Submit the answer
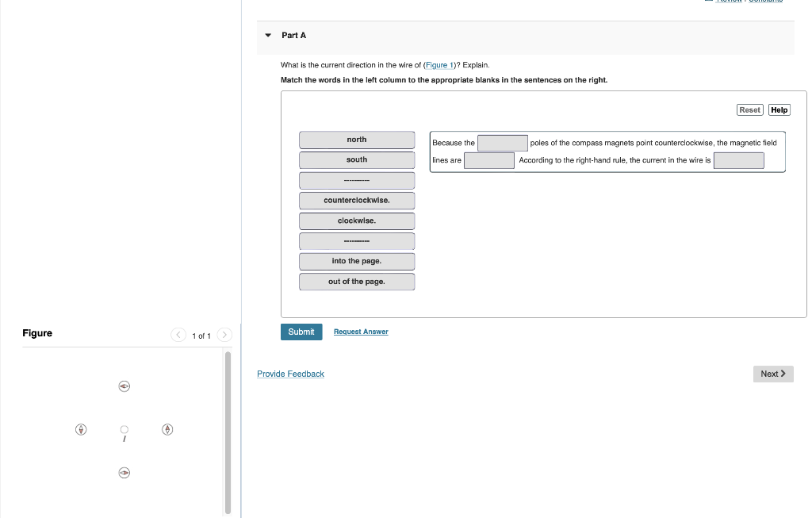The image size is (812, 518). 301,332
